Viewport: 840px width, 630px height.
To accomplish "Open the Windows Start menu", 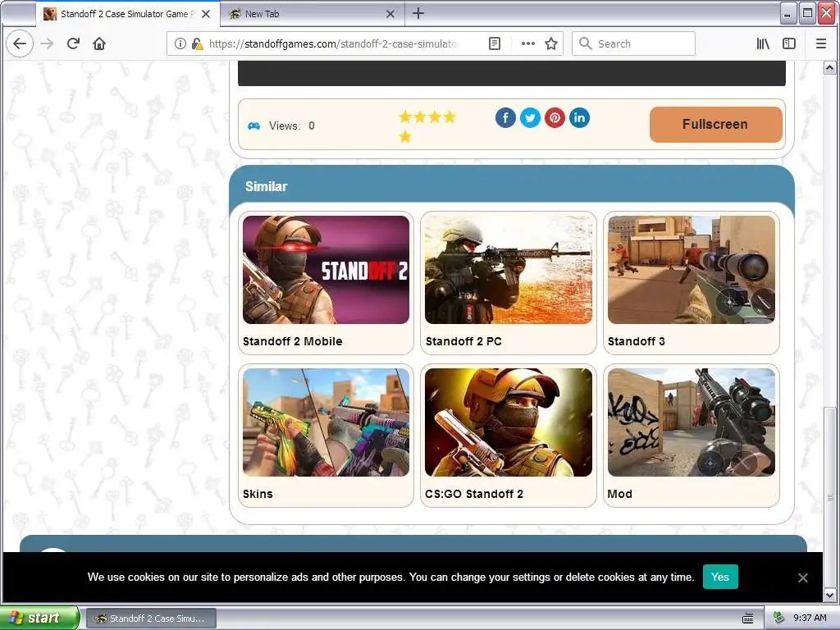I will click(39, 619).
